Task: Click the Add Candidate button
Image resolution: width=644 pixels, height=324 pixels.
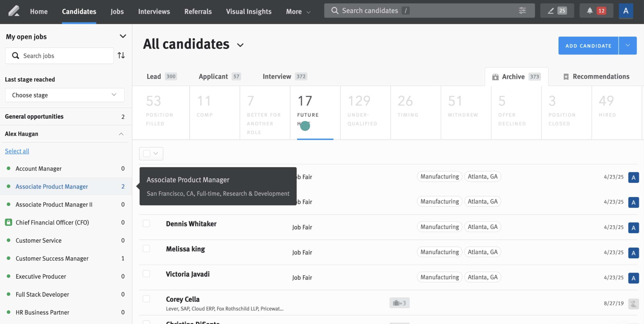Action: coord(588,46)
